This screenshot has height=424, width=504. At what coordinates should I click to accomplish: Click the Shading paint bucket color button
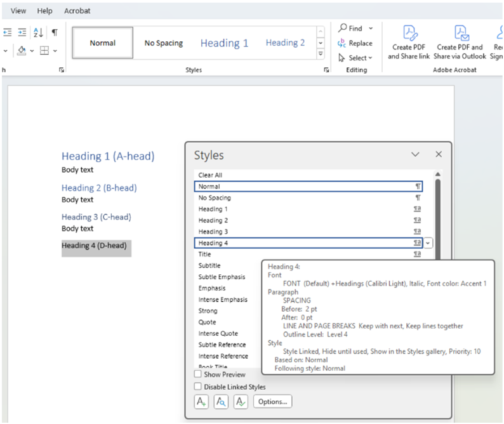click(22, 50)
